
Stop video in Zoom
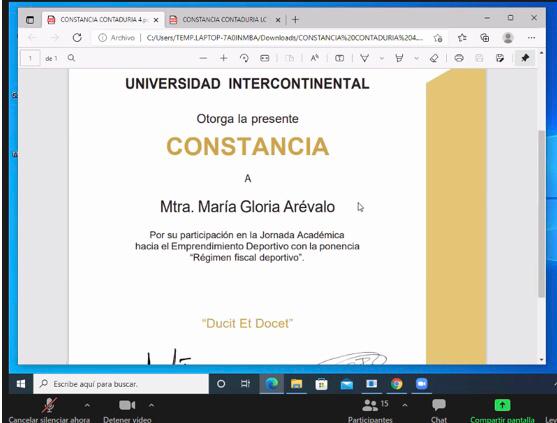127,410
